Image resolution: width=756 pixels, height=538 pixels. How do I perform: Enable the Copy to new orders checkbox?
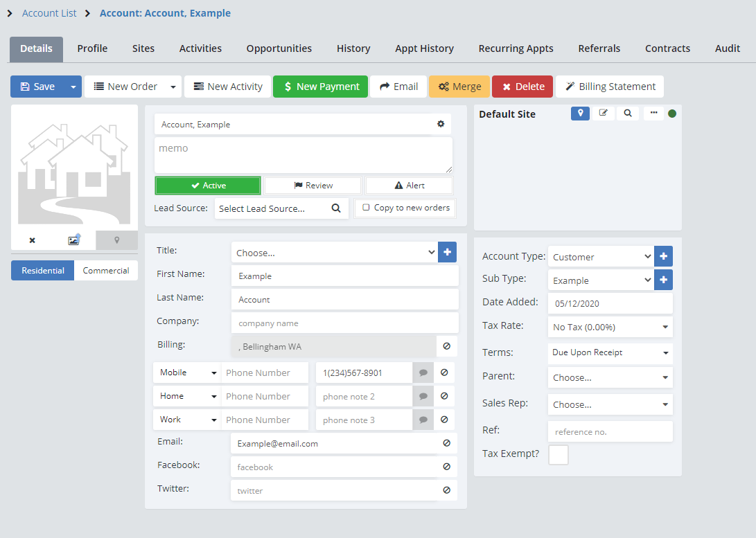click(x=367, y=208)
